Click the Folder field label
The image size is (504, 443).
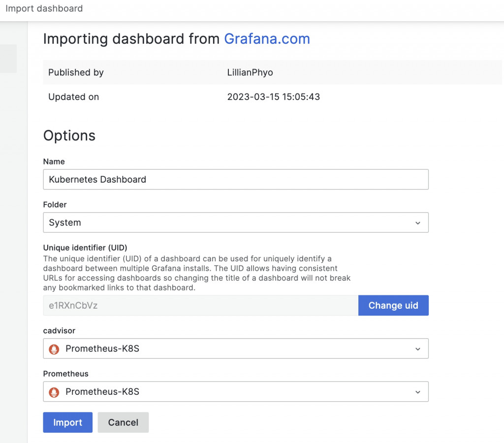coord(55,204)
